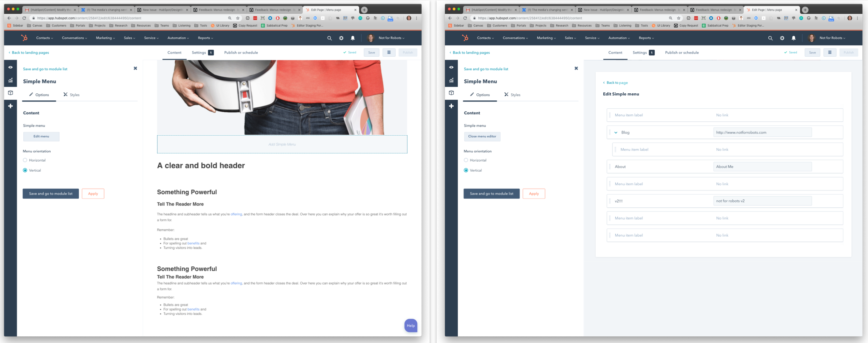Switch to the Settings tab

[x=199, y=52]
